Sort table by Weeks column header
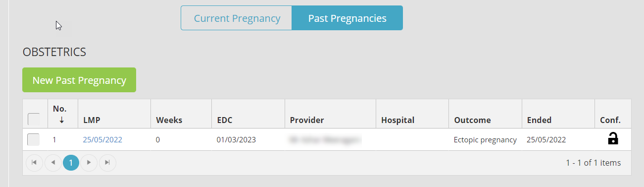 169,120
